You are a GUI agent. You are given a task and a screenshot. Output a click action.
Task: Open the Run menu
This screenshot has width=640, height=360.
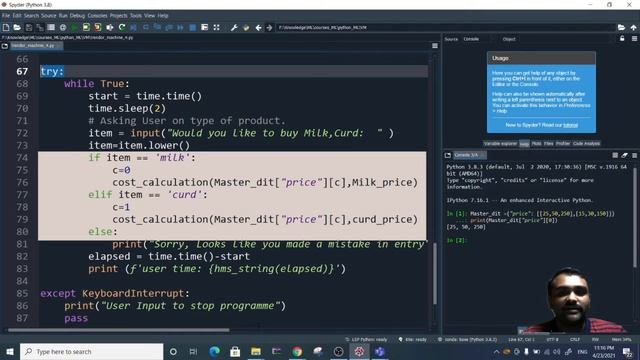63,16
